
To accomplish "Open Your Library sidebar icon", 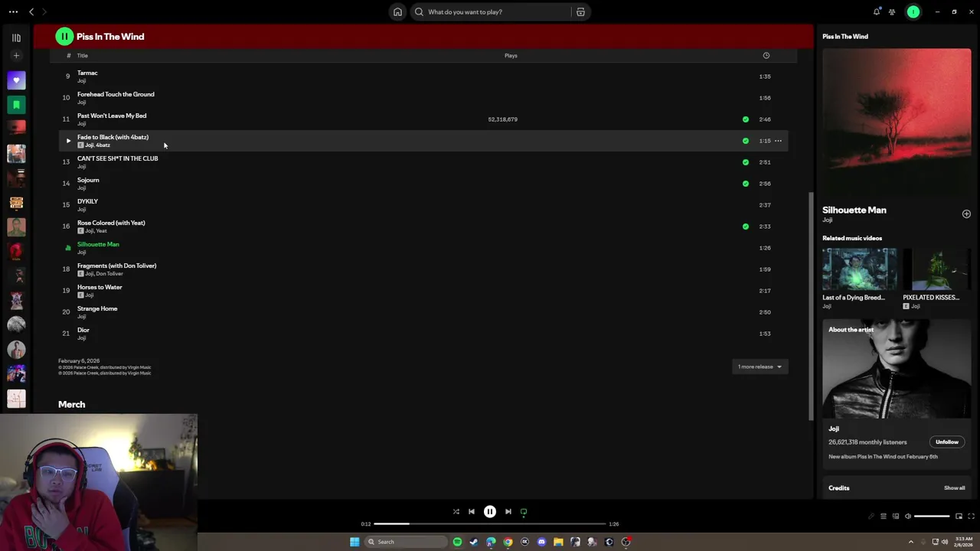I will click(16, 37).
